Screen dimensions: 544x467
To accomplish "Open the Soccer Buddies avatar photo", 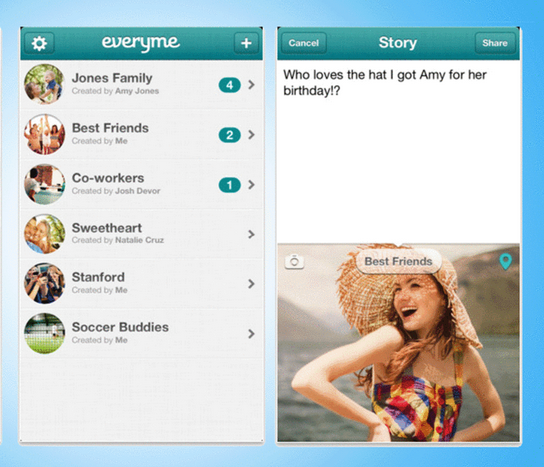I will (44, 333).
